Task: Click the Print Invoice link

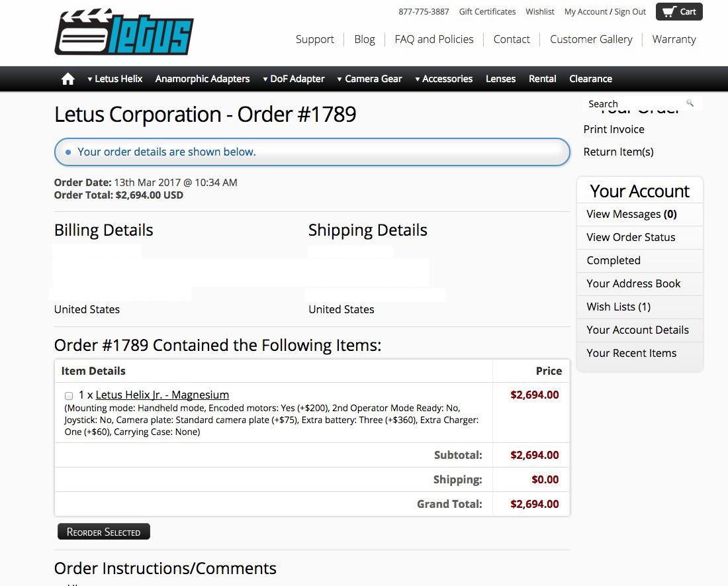Action: [x=614, y=129]
